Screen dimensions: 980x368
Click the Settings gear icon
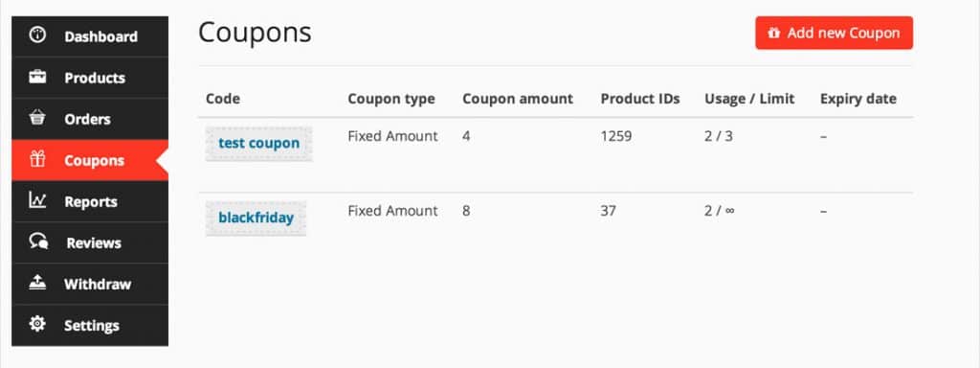coord(37,324)
